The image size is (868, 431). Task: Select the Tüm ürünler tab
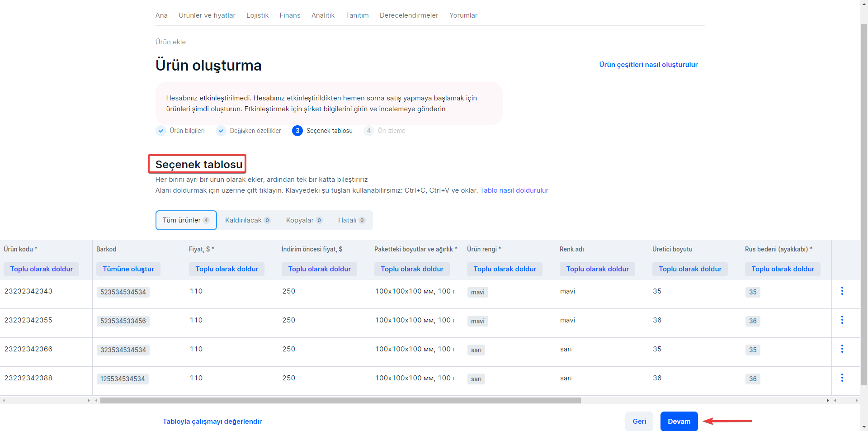(x=186, y=220)
